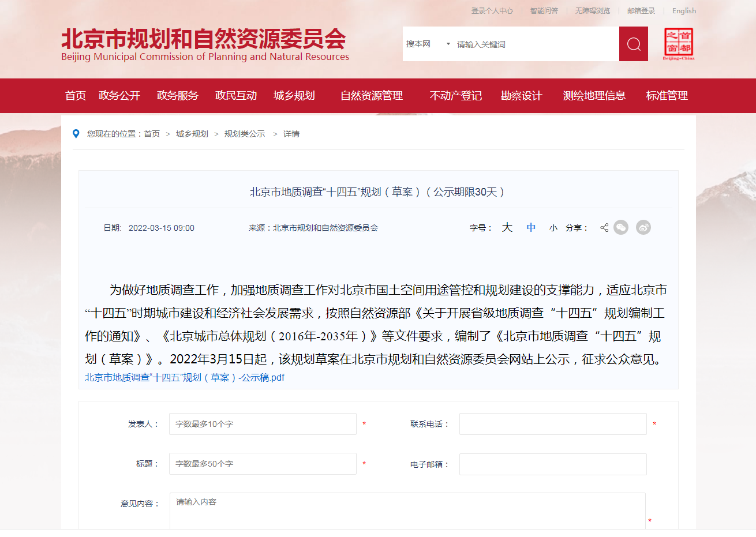Viewport: 756px width, 537px height.
Task: Share the article via WeChat icon
Action: coord(621,228)
